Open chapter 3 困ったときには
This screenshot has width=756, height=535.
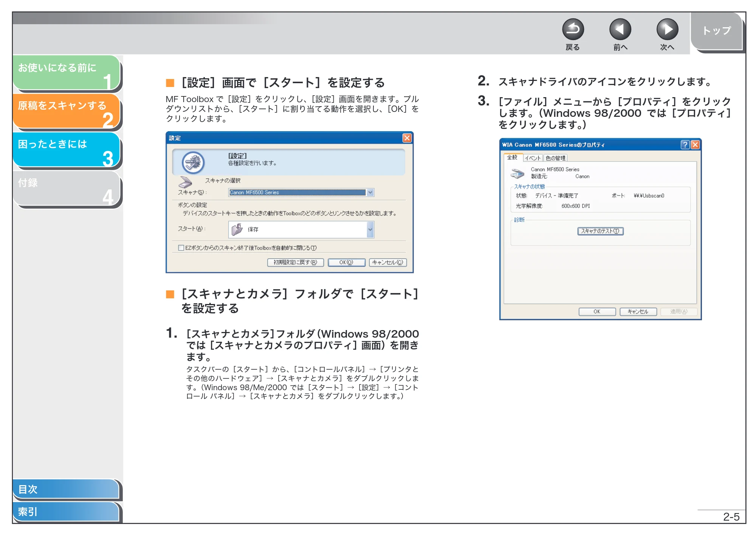click(67, 149)
